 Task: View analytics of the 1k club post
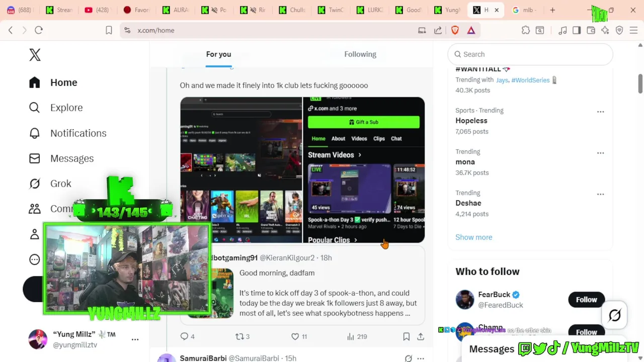tap(357, 336)
